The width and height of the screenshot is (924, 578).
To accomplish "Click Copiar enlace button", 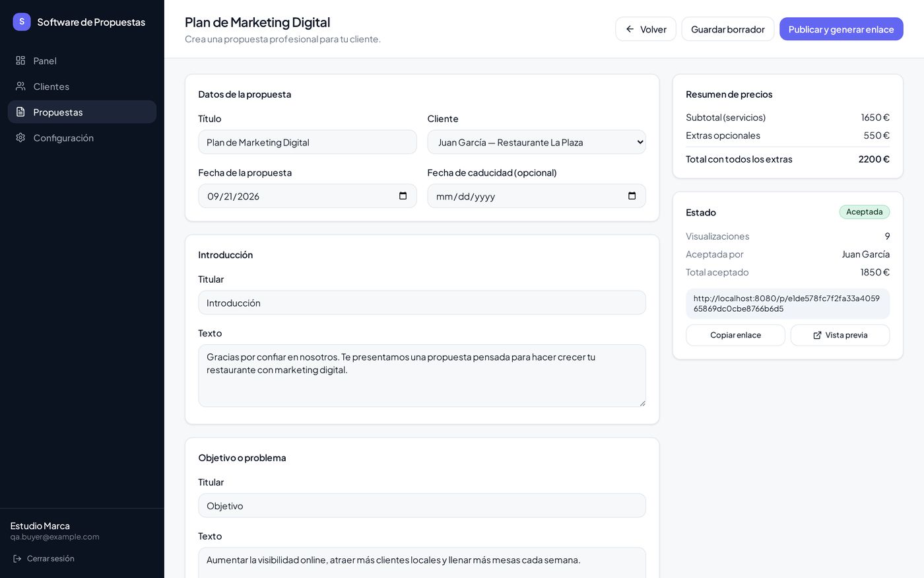I will click(735, 336).
